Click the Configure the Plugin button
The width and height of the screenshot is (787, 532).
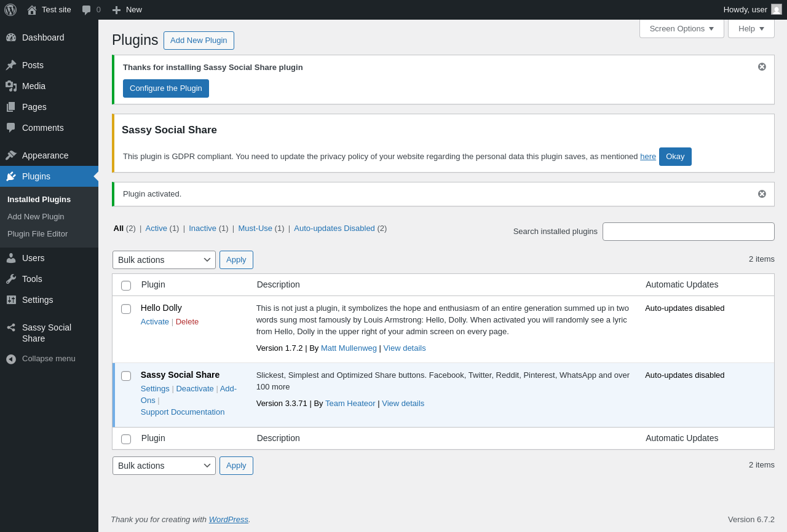[x=166, y=88]
